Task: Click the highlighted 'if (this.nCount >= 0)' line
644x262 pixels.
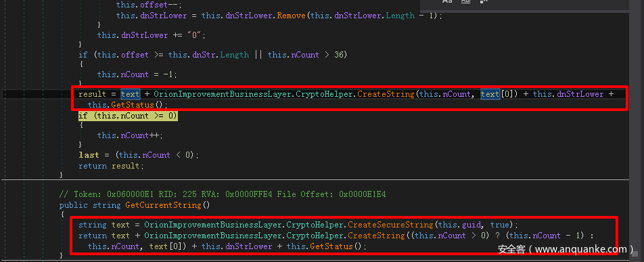Action: tap(128, 116)
